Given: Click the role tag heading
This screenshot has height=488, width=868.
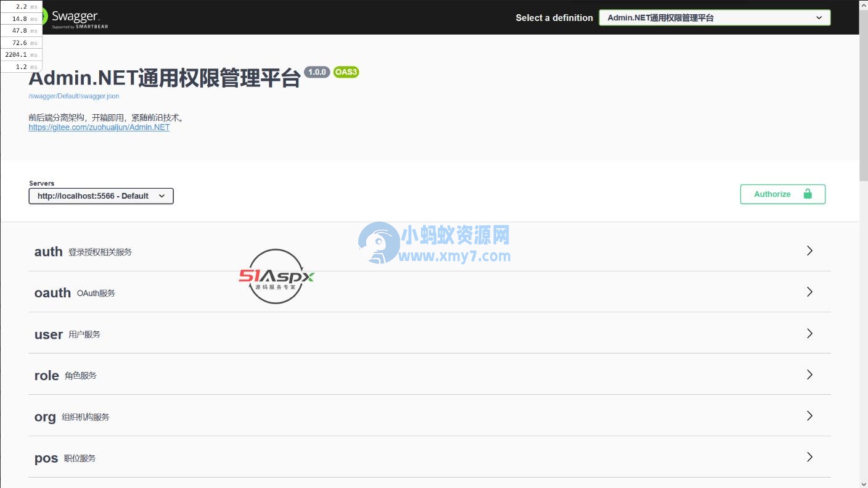Looking at the screenshot, I should [47, 376].
